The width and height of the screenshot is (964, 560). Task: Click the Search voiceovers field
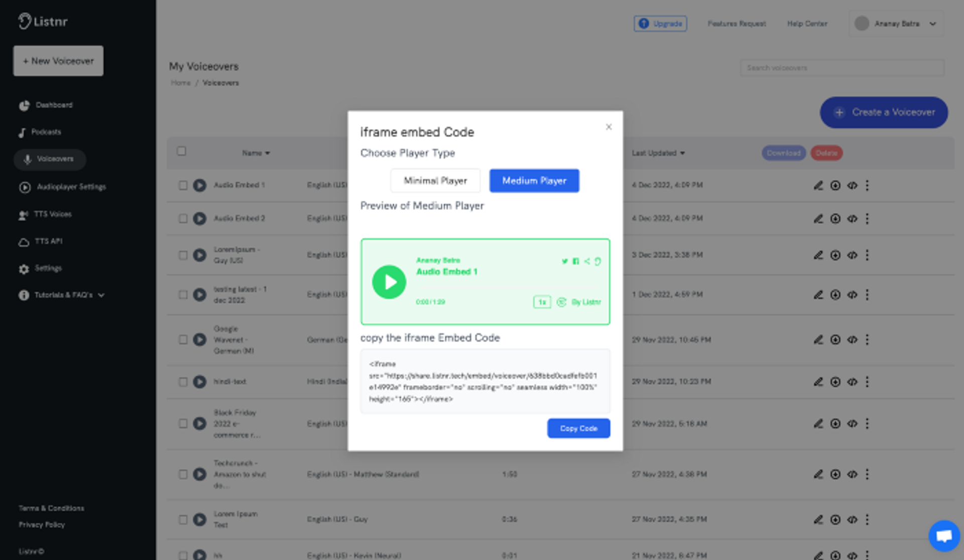[x=841, y=68]
